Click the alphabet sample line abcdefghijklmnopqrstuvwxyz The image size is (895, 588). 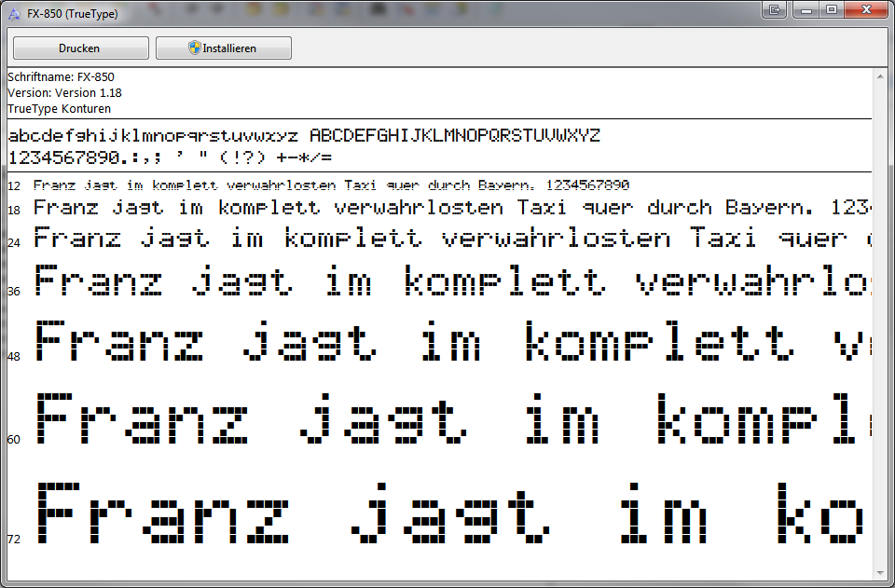point(304,136)
